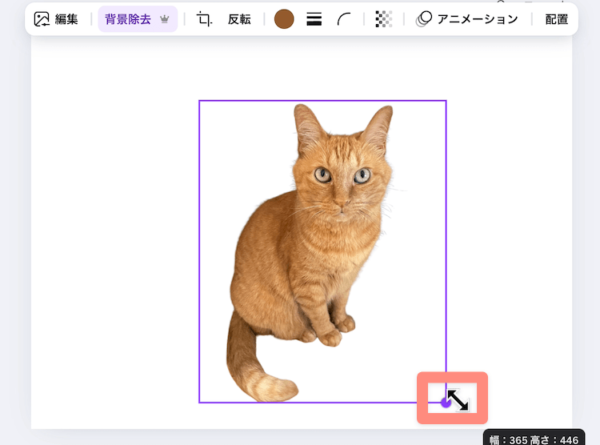Click the crown icon beside 背景除去

(x=165, y=19)
